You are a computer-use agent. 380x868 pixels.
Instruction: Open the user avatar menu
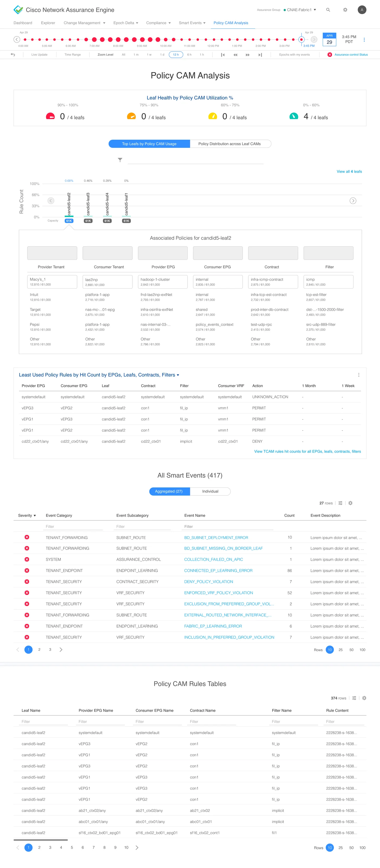coord(362,10)
